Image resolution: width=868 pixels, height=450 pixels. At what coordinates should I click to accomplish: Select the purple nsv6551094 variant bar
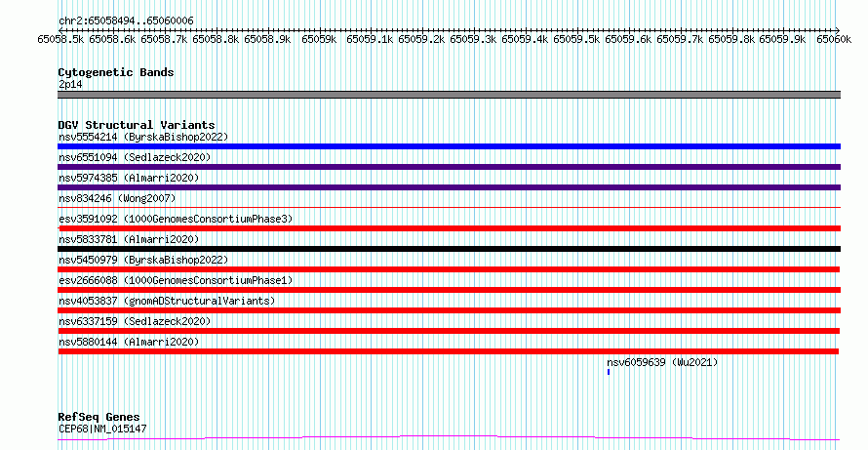[x=449, y=167]
